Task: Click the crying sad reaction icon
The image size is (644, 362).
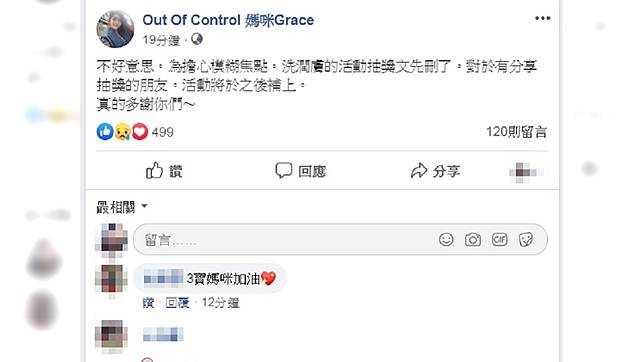Action: coord(122,132)
